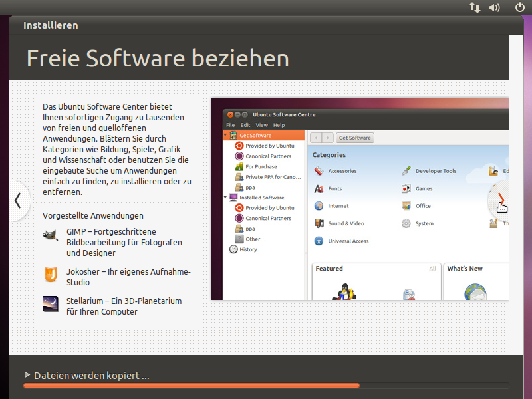
Task: Click the forward navigation arrow in Software Centre
Action: [327, 138]
